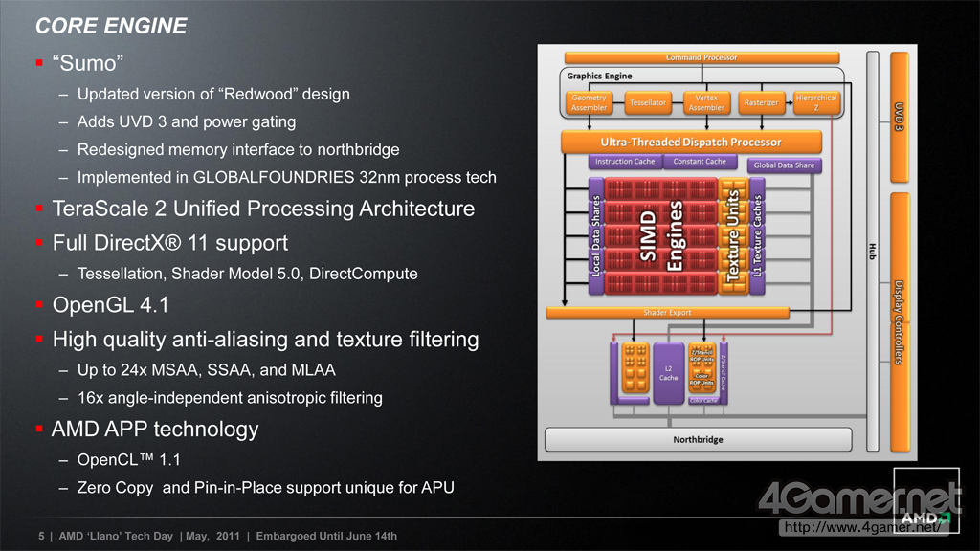Select the OpenGL 4.1 bullet
The width and height of the screenshot is (980, 551).
[x=111, y=305]
